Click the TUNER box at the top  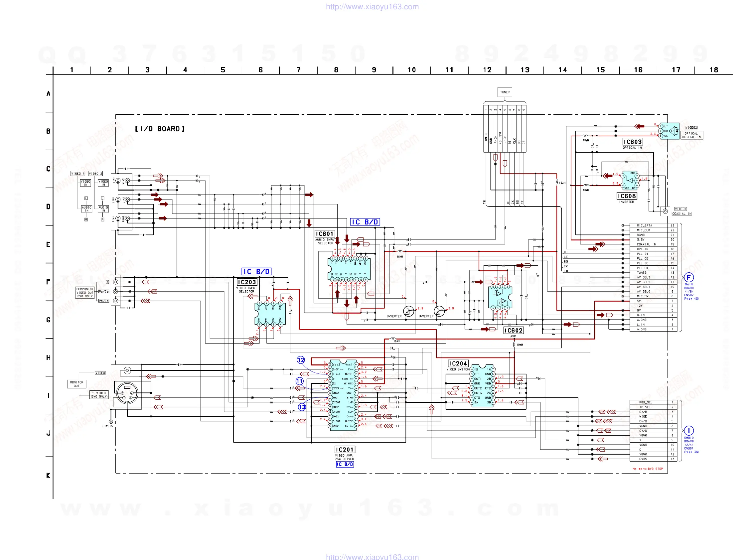(505, 92)
